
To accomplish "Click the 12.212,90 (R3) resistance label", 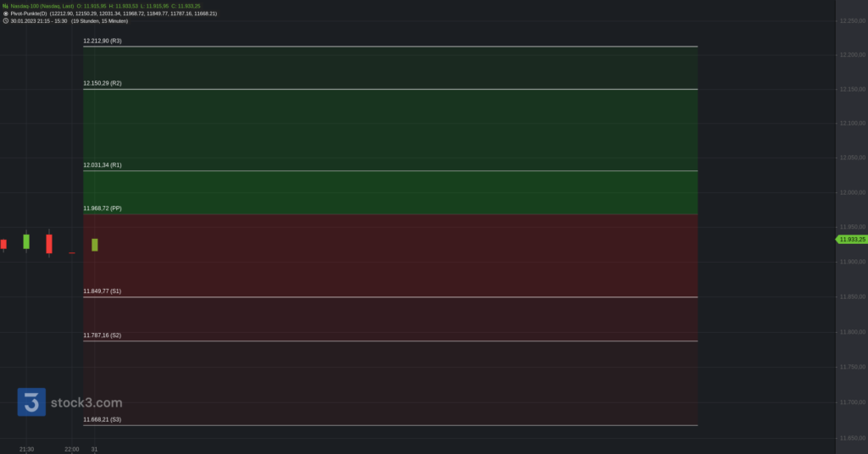I will point(102,41).
